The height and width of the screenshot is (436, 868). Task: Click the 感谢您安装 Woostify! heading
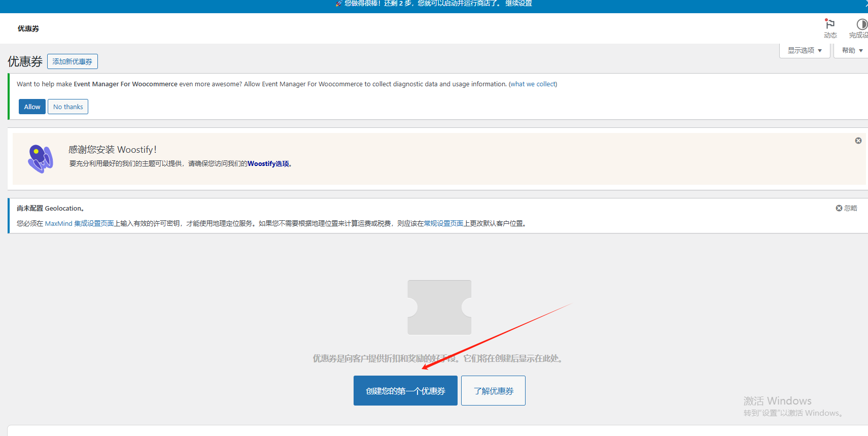113,149
